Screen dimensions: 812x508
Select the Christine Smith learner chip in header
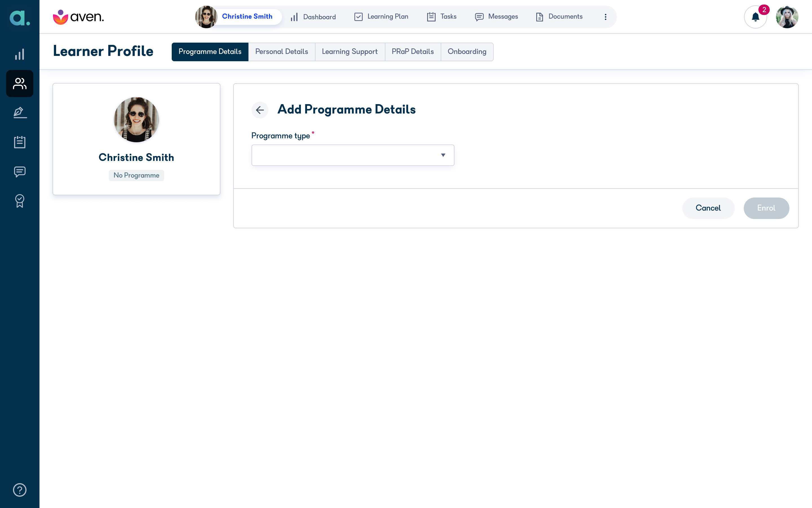click(x=239, y=17)
